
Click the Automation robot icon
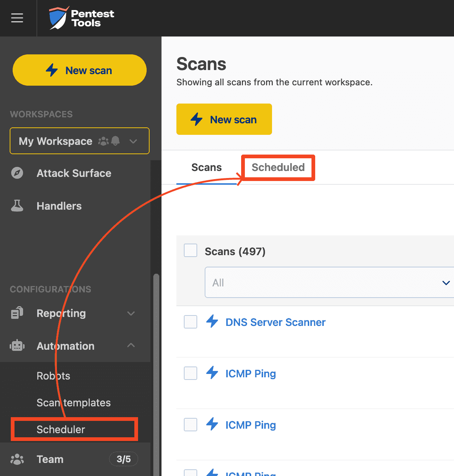(x=17, y=346)
